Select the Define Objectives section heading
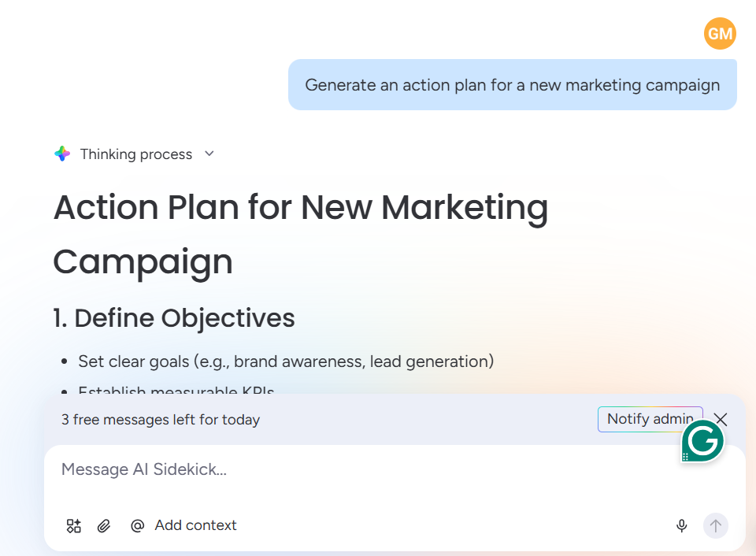The height and width of the screenshot is (556, 756). 174,318
